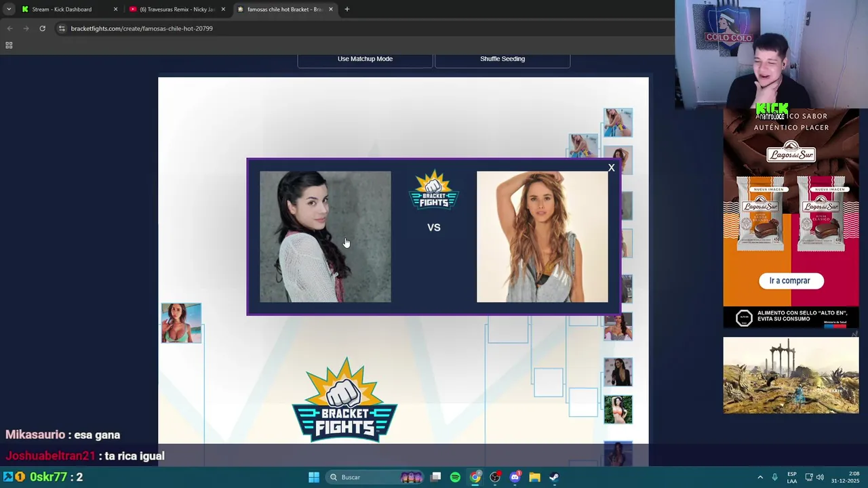The height and width of the screenshot is (488, 868).
Task: Open Task View on taskbar
Action: 436,477
